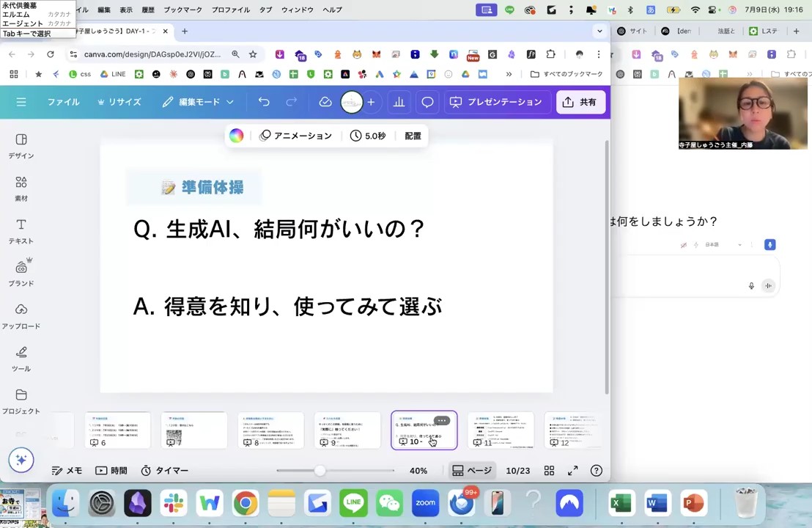812x528 pixels.
Task: Toggle the メモ notes panel
Action: [67, 471]
